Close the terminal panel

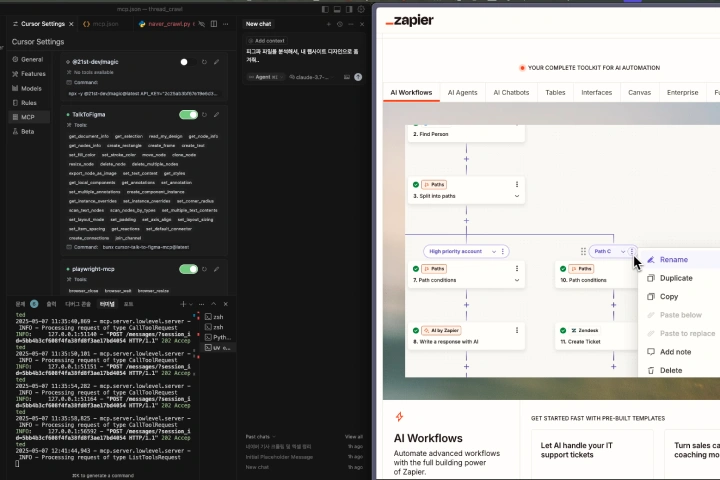point(225,304)
